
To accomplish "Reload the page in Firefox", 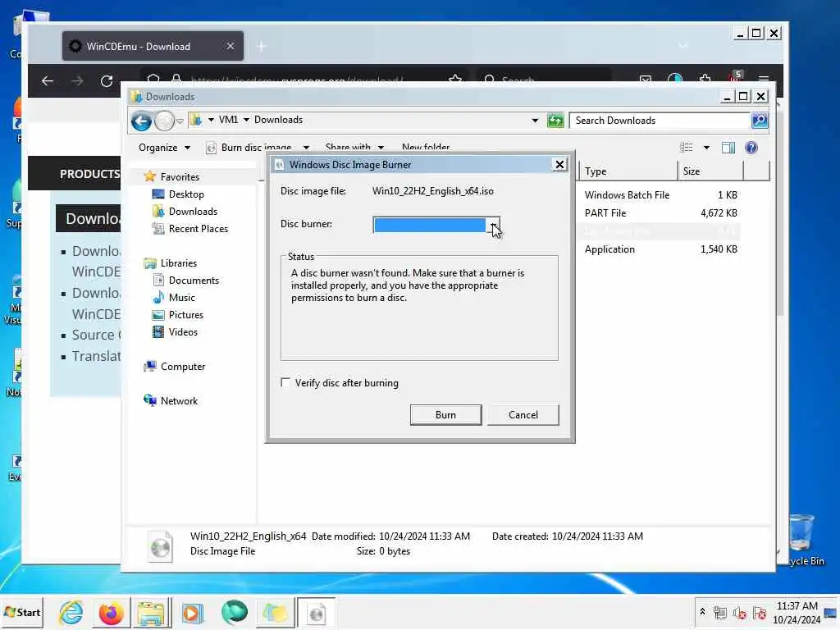I will click(x=107, y=80).
